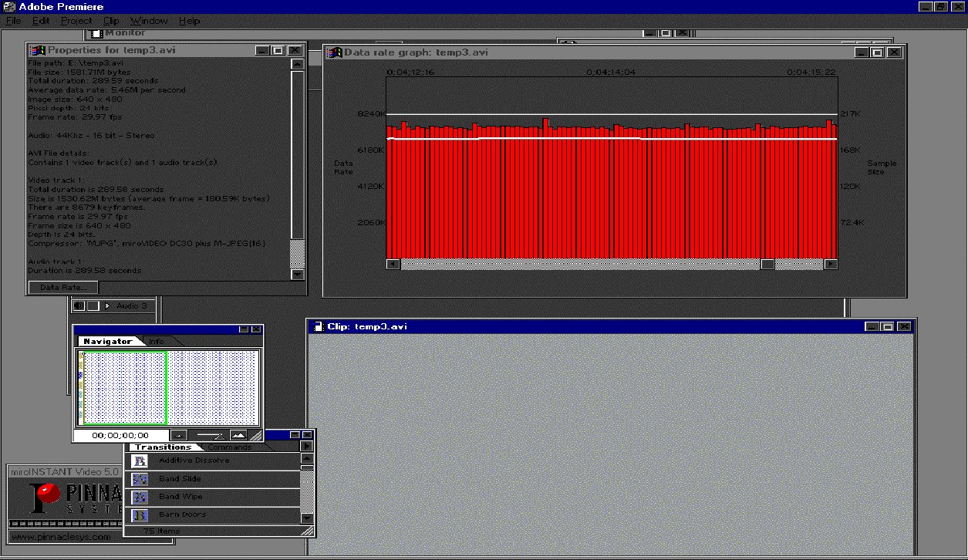The height and width of the screenshot is (560, 968).
Task: Switch to the Info tab
Action: (x=157, y=341)
